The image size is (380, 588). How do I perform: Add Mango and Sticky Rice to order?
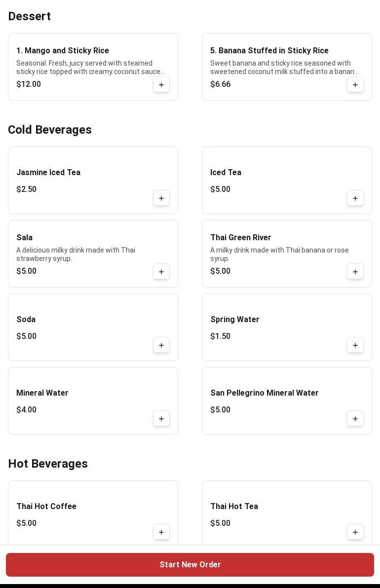tap(161, 85)
